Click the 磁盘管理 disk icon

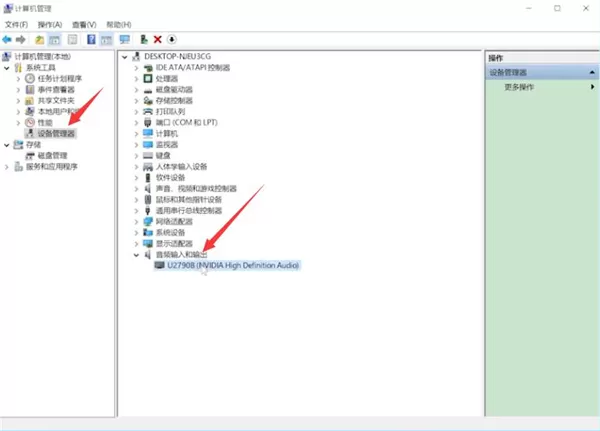point(30,155)
